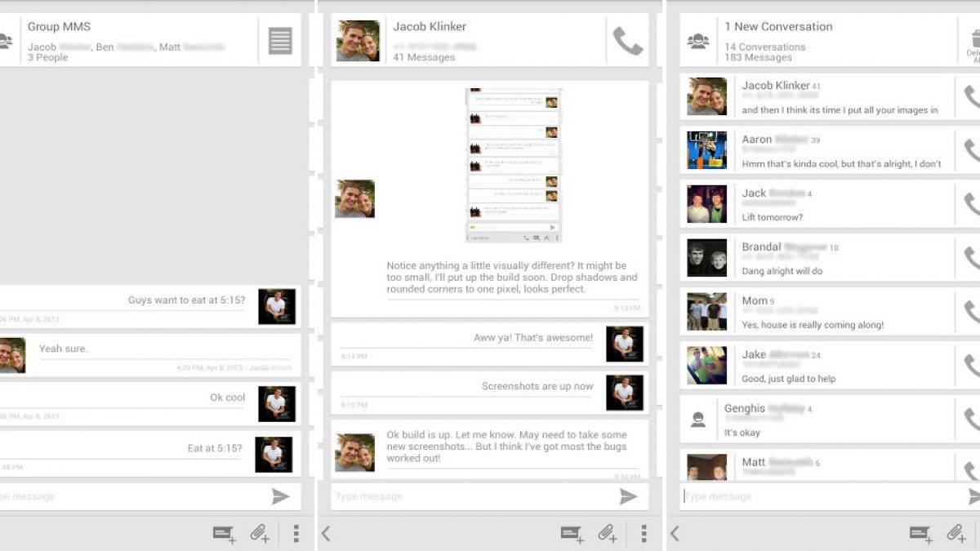Send message in the Jacob Klinker chat
The height and width of the screenshot is (551, 980).
click(x=628, y=496)
